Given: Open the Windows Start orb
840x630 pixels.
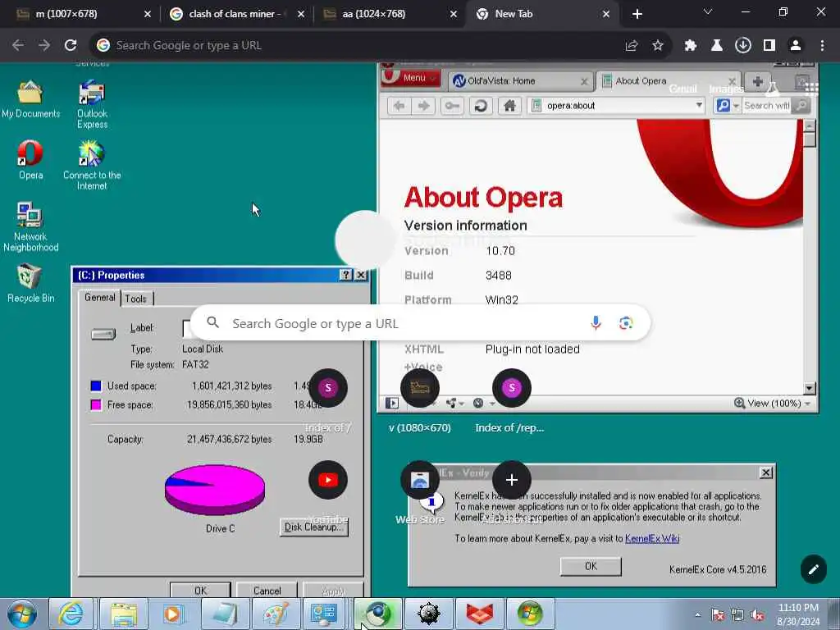Looking at the screenshot, I should click(x=22, y=614).
